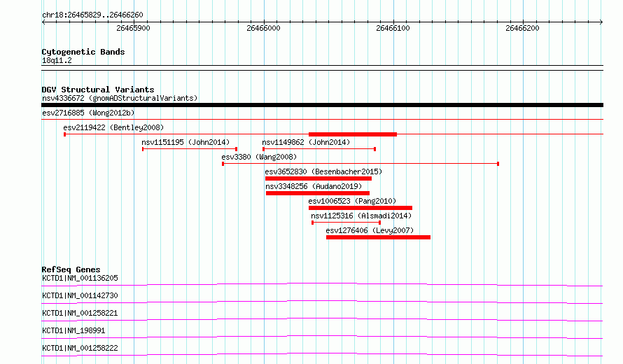623x364 pixels.
Task: Open KCTD1|NM_001258221 gene label
Action: [80, 313]
